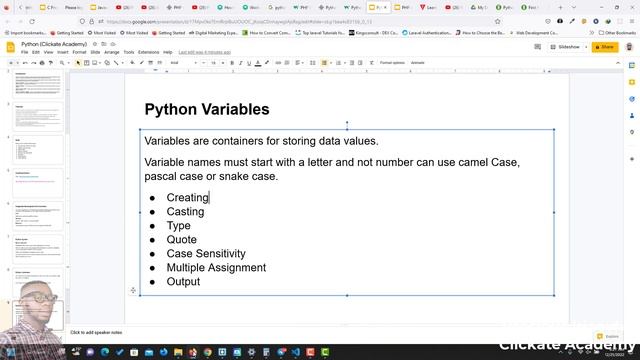Open the Insert menu
The width and height of the screenshot is (640, 360).
[63, 52]
